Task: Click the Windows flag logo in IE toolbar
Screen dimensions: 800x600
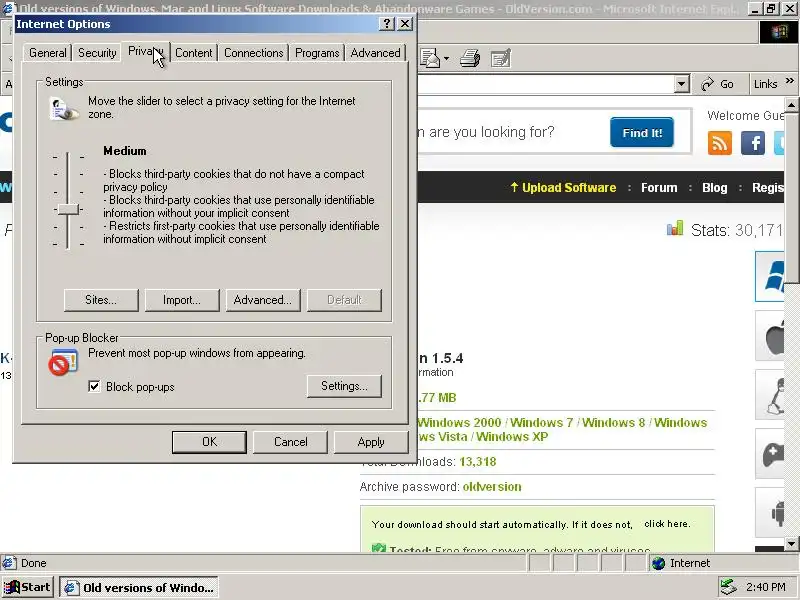Action: click(779, 32)
